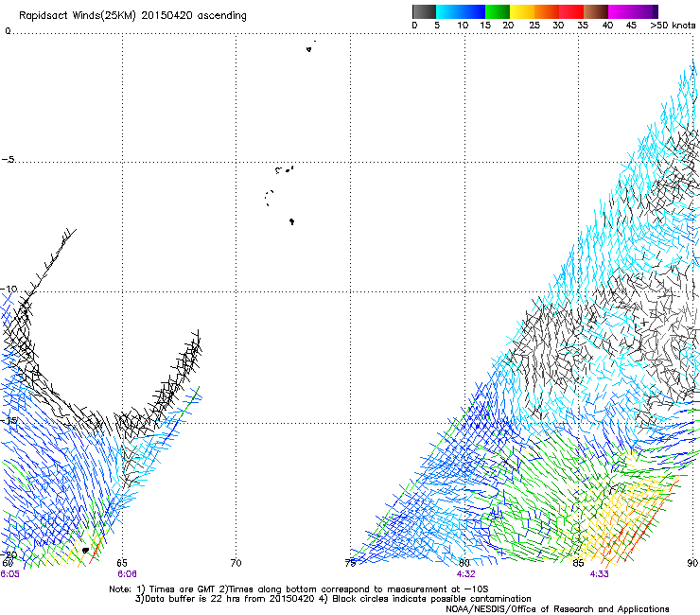
Task: Click the red 30-35 knots legend segment
Action: tap(571, 11)
